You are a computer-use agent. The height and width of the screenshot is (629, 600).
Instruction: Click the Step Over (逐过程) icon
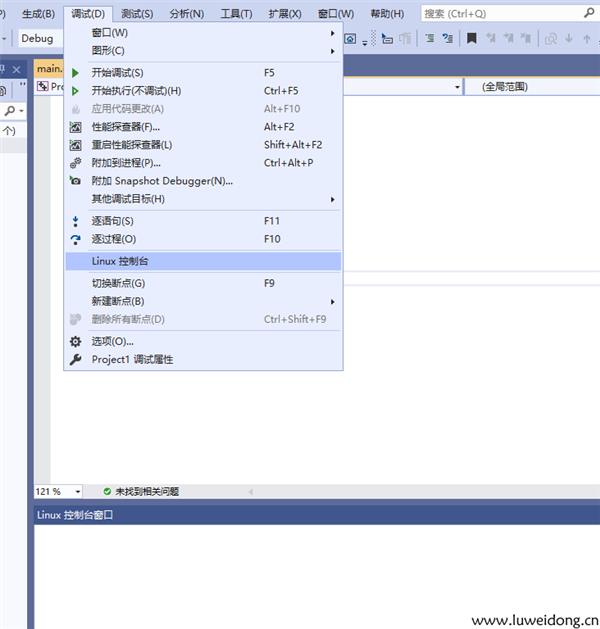pos(75,239)
